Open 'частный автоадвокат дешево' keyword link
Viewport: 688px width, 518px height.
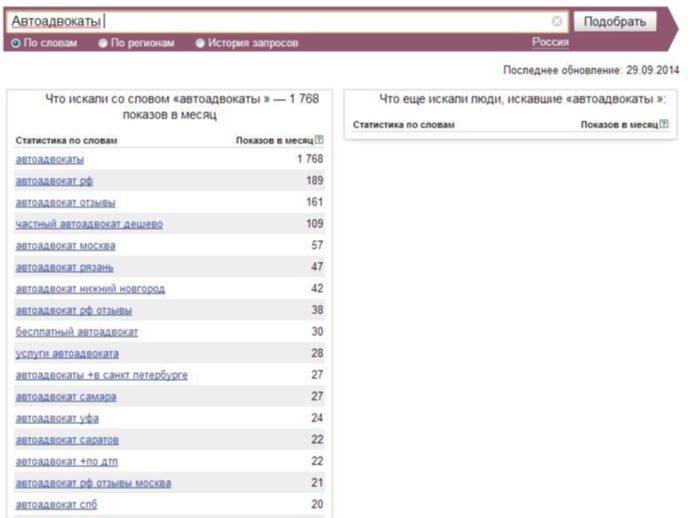tap(89, 224)
